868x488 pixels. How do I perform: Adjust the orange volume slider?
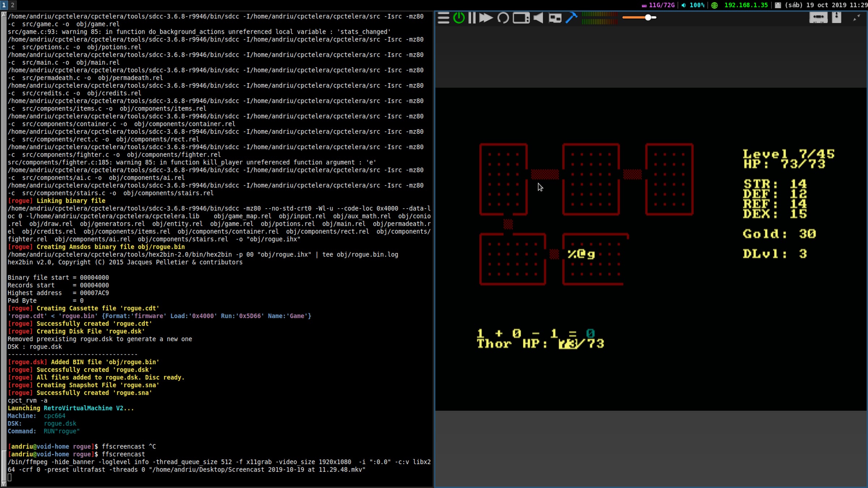click(648, 17)
